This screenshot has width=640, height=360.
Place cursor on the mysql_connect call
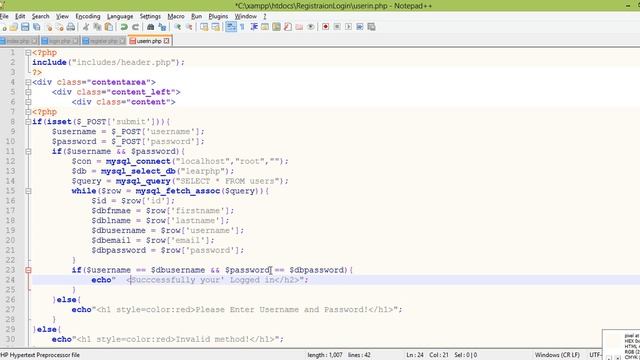138,161
